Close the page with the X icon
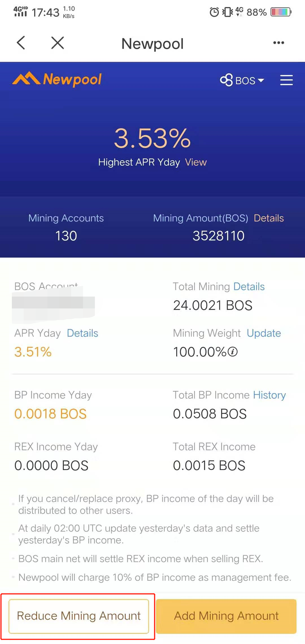The height and width of the screenshot is (644, 305). (58, 43)
